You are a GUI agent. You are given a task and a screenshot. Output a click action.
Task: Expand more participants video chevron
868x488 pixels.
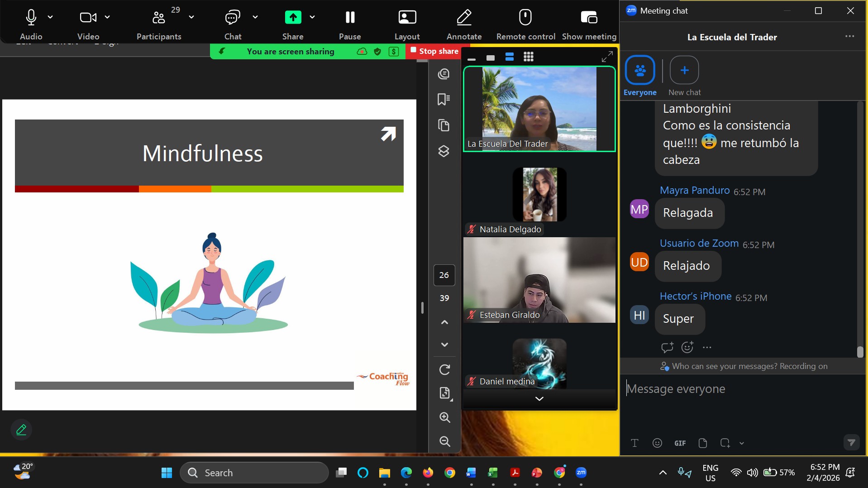(539, 399)
